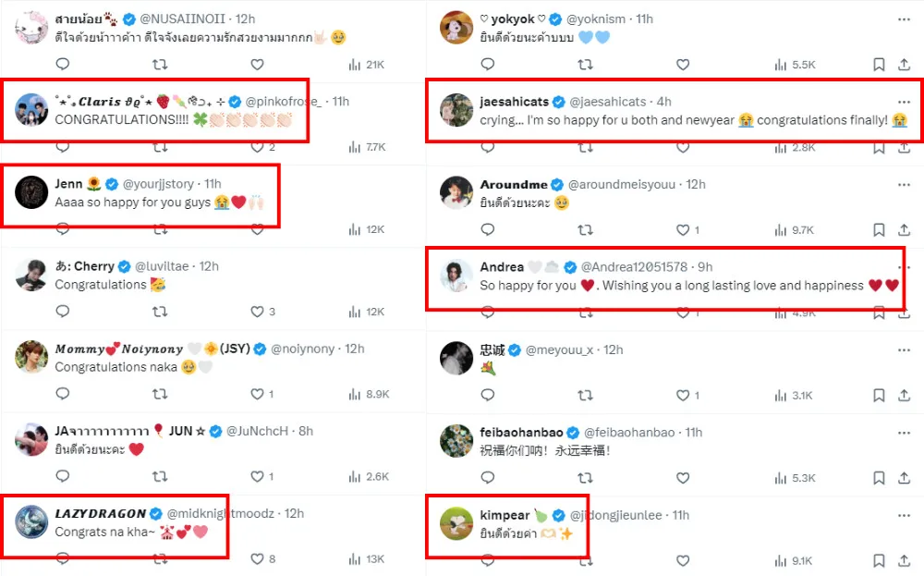Viewport: 924px width, 576px height.
Task: Like the Aroundme tweet
Action: tap(683, 229)
